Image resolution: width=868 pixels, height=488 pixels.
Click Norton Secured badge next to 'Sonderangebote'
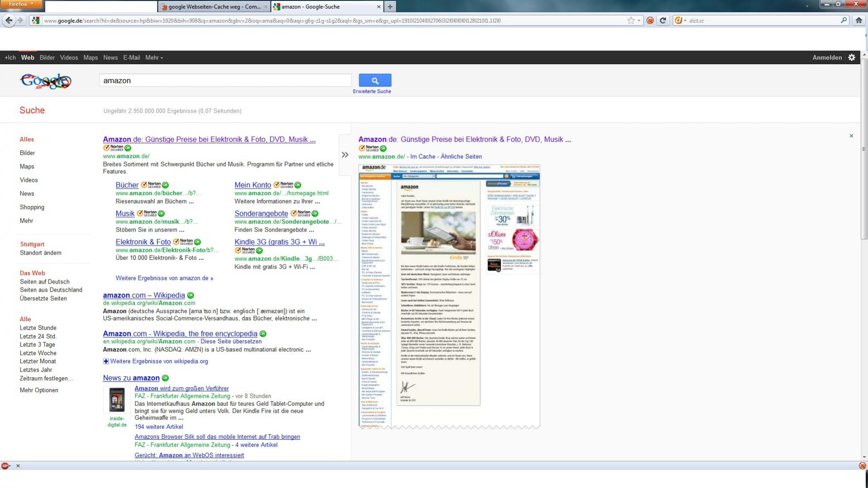pos(300,213)
